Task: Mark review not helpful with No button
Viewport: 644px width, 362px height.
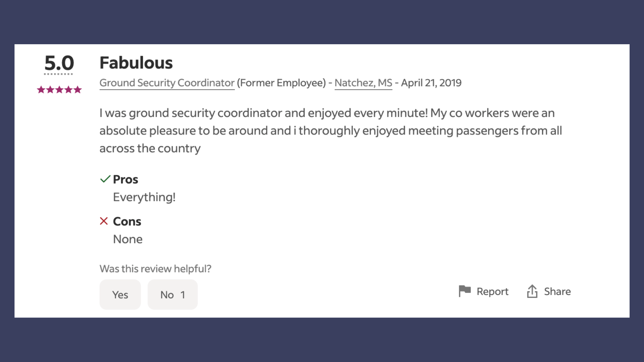Action: [x=172, y=295]
